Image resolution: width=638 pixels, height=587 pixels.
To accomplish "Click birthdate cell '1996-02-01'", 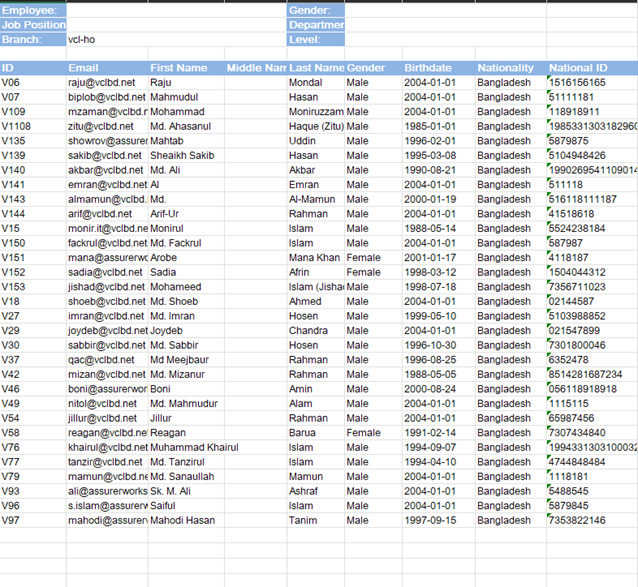I will pyautogui.click(x=439, y=141).
